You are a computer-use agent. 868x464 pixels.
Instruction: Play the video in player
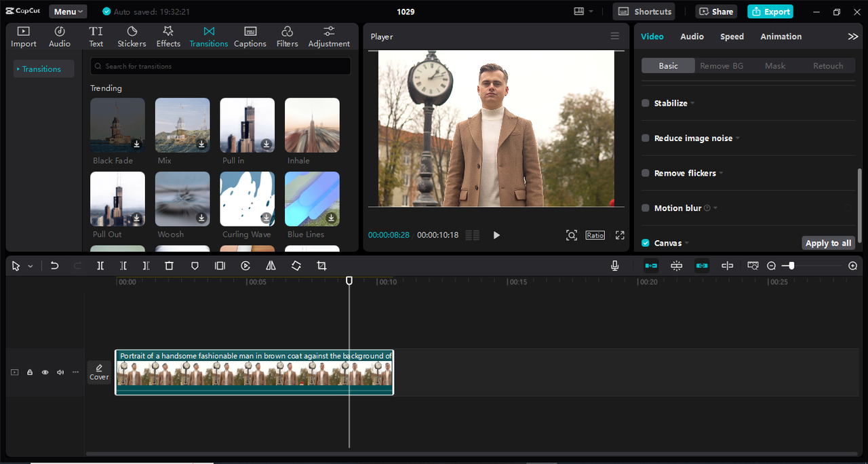click(x=496, y=235)
